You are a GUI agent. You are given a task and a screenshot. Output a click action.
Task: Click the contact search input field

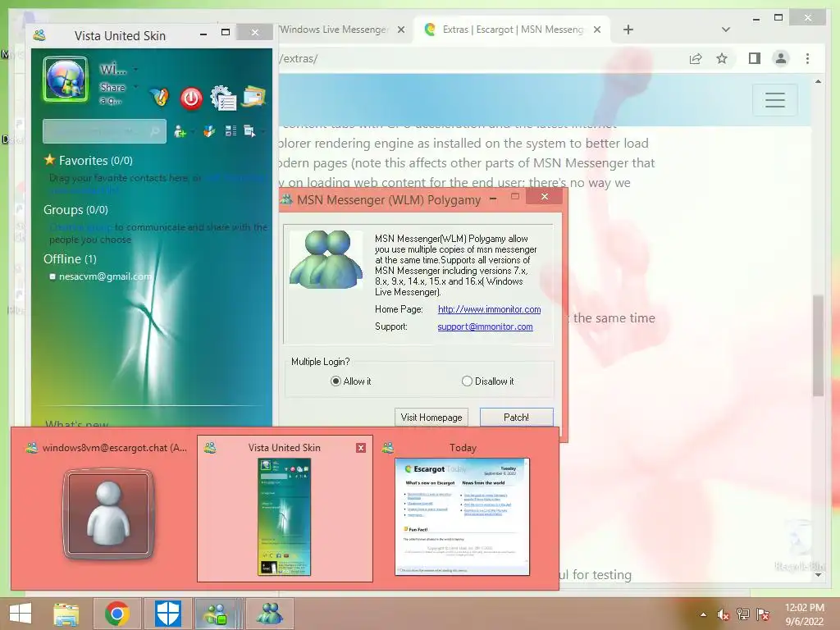coord(104,131)
